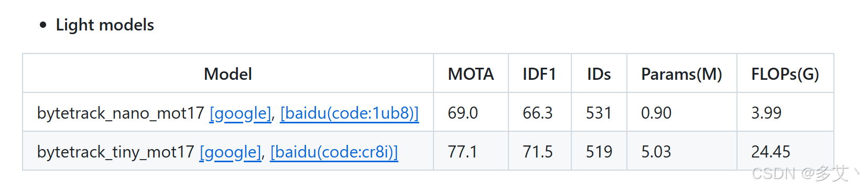Click the 5.03 Params value cell

(x=656, y=152)
